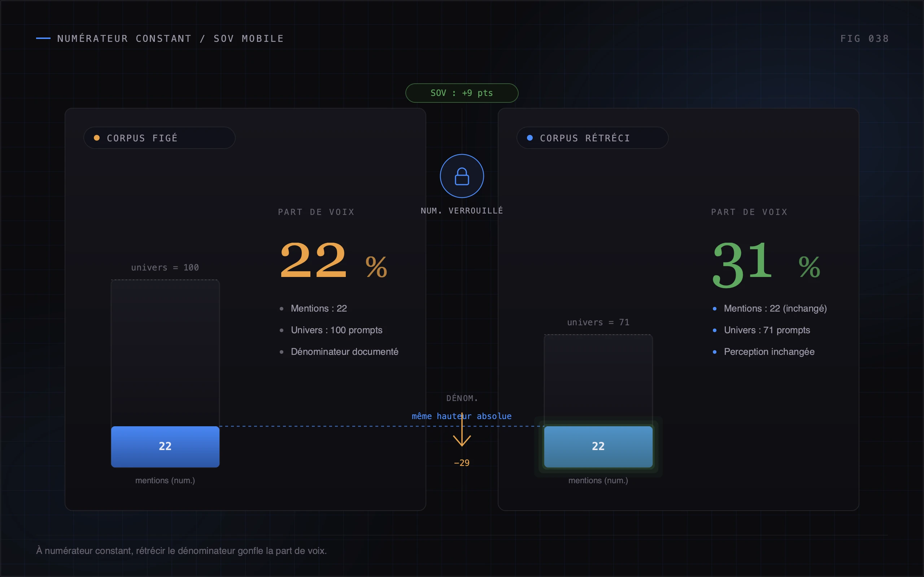
Task: Click the orange percent sign beside 22
Action: click(x=376, y=267)
